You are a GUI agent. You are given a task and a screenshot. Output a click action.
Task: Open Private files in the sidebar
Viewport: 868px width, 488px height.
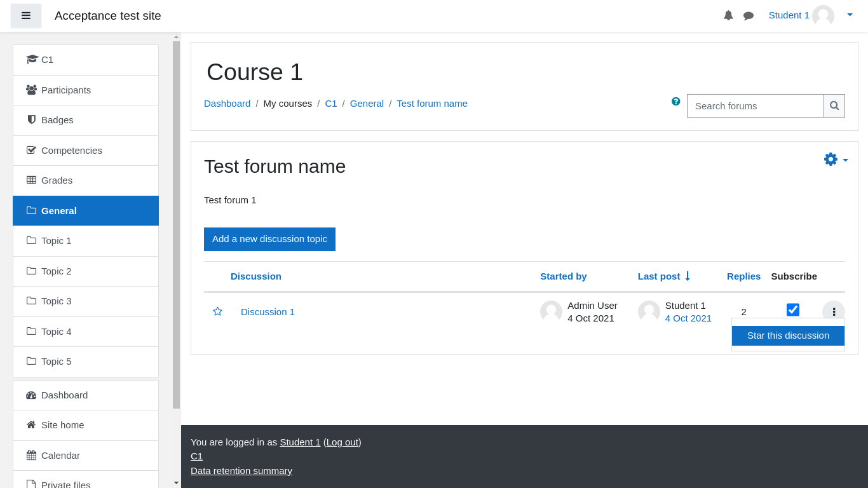(86, 480)
